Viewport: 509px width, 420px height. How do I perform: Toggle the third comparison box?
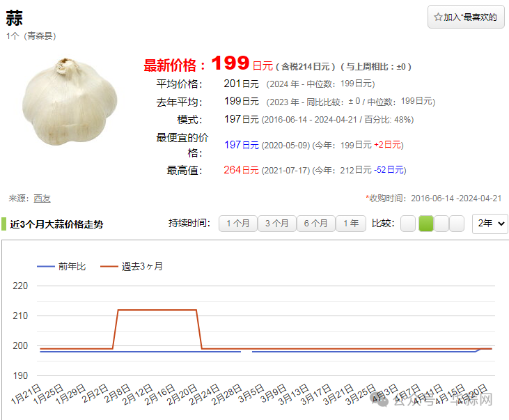441,224
